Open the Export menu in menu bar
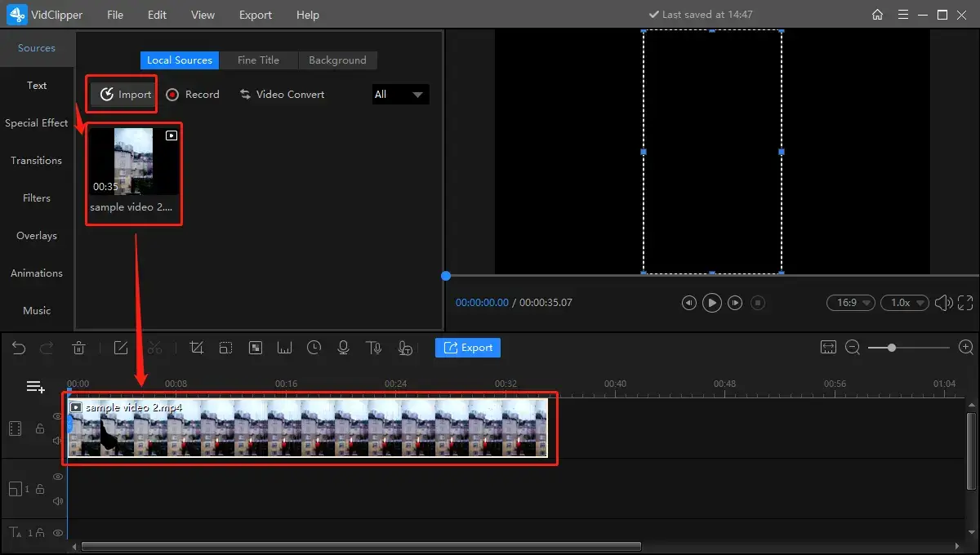 pyautogui.click(x=256, y=15)
